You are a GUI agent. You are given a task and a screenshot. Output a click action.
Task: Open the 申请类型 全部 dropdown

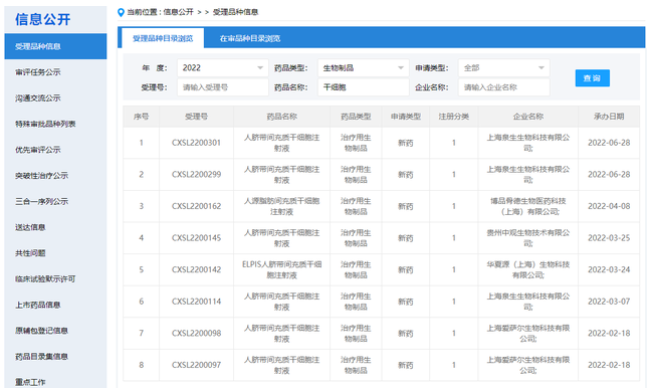coord(503,68)
